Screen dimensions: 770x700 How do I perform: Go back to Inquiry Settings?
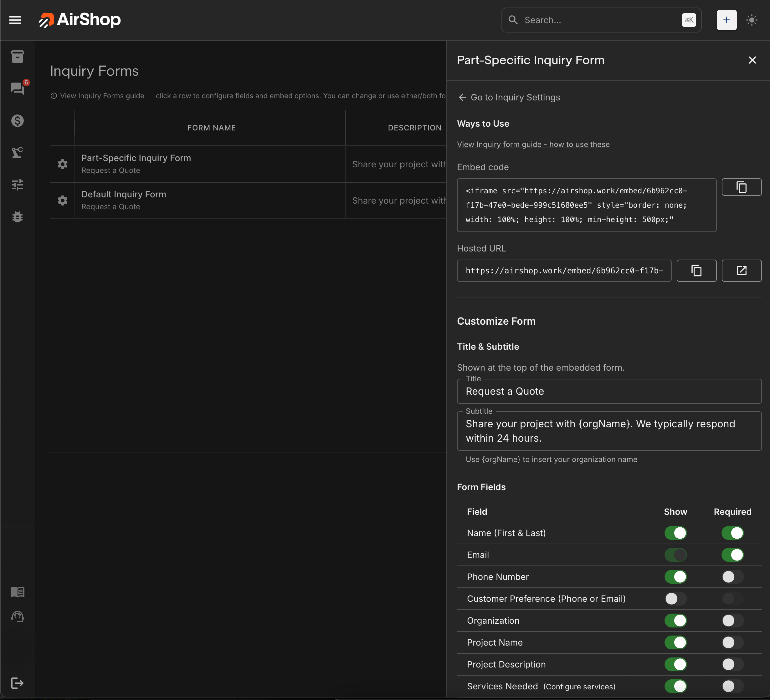tap(509, 97)
